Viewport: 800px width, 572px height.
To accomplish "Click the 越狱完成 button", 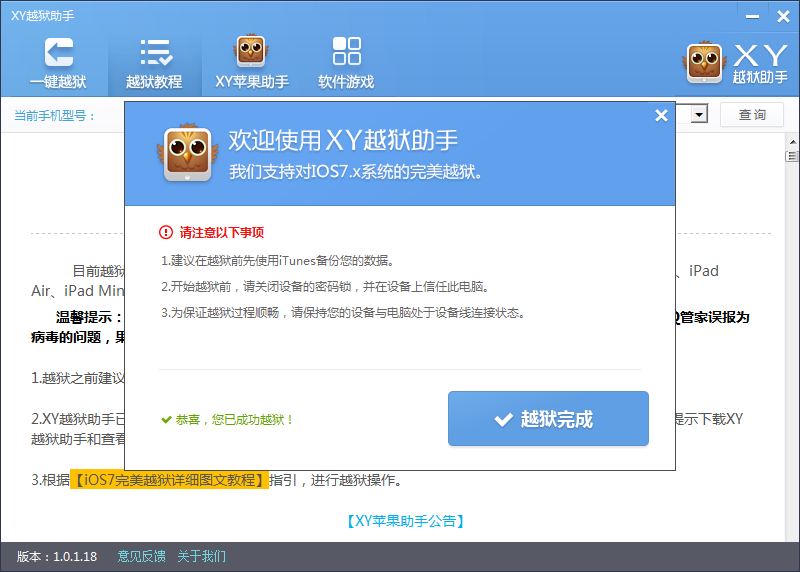I will click(548, 418).
